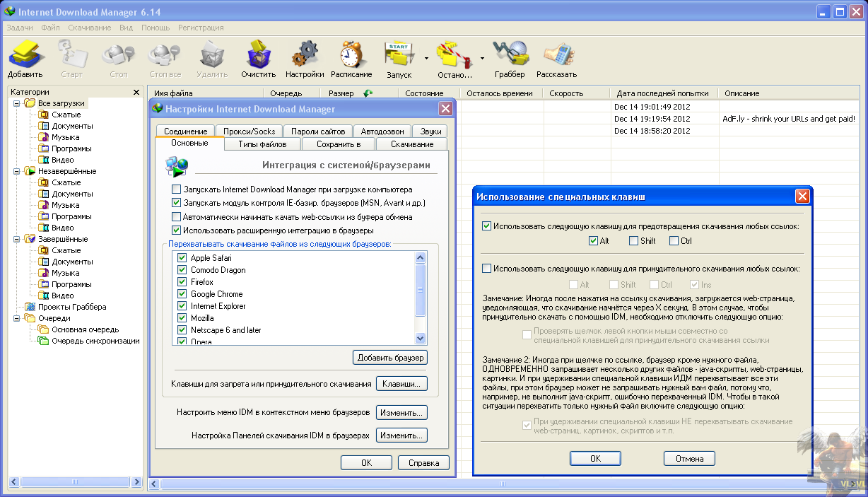868x497 pixels.
Task: Switch to the Типы файлов tab
Action: tap(262, 144)
